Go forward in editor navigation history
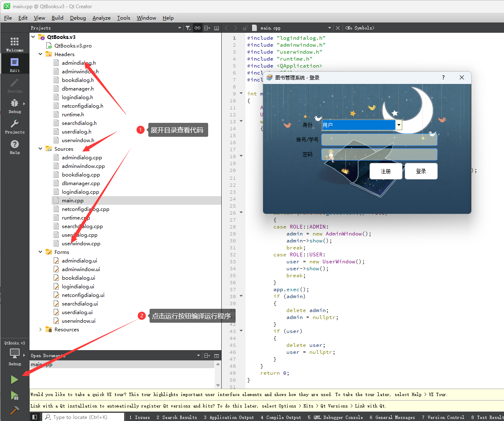The image size is (504, 421). tap(236, 28)
